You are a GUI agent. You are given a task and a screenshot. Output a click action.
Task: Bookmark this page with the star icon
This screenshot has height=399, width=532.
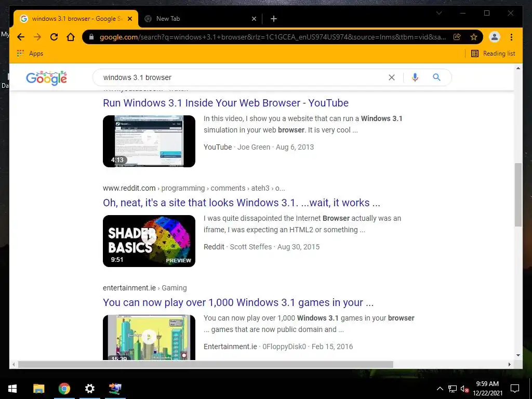tap(474, 37)
